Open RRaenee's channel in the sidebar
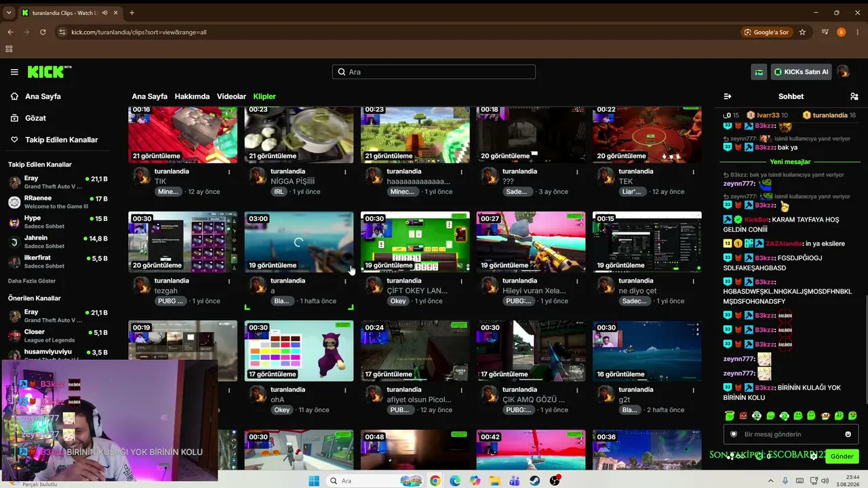The width and height of the screenshot is (868, 488). 58,202
